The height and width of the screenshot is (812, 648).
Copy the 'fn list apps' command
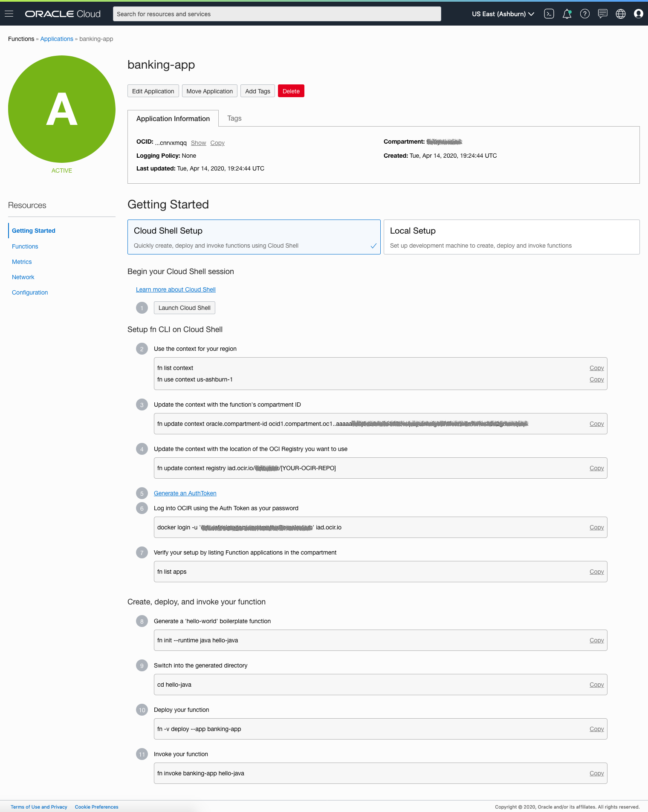tap(597, 572)
